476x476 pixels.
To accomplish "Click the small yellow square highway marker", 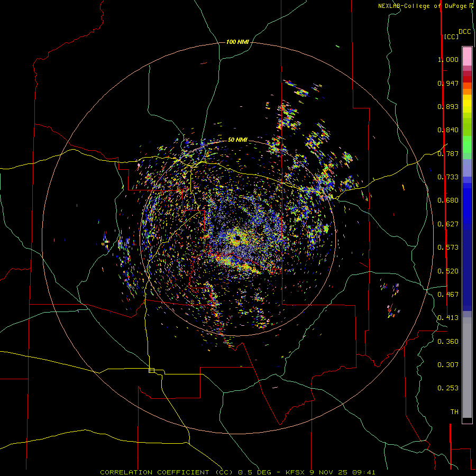I will 151,370.
